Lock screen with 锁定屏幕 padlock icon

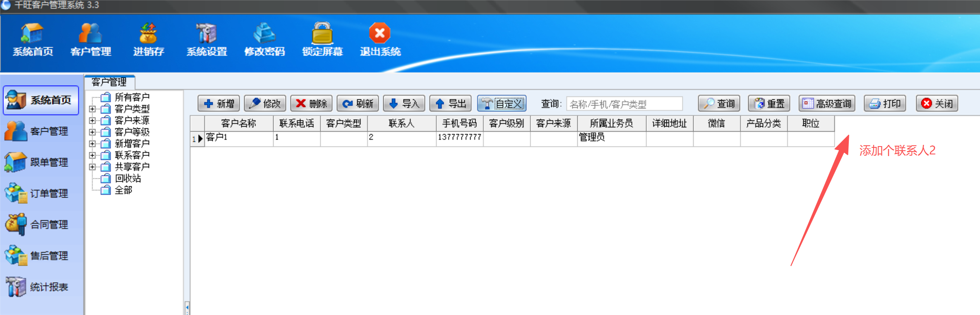322,34
